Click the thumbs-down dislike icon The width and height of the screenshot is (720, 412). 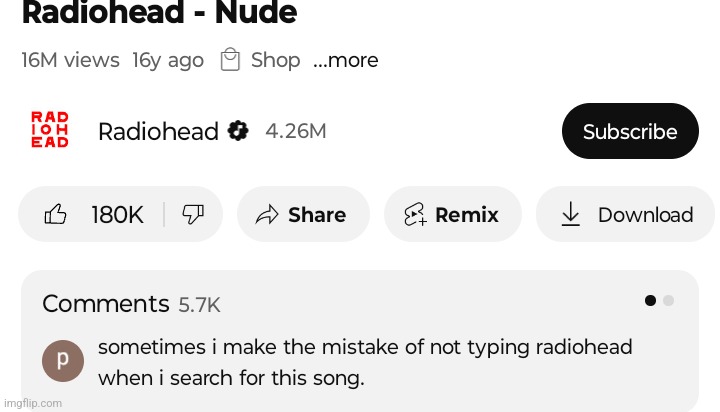coord(193,214)
